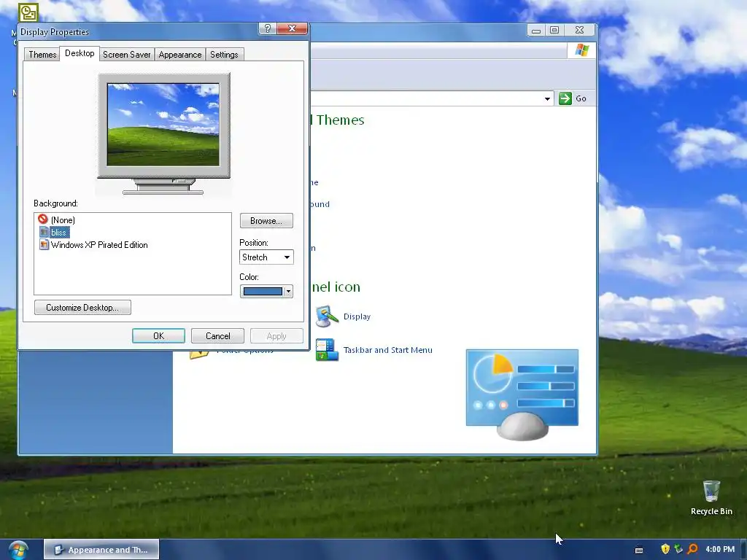Open the Screen Saver tab
This screenshot has width=747, height=560.
pos(127,55)
